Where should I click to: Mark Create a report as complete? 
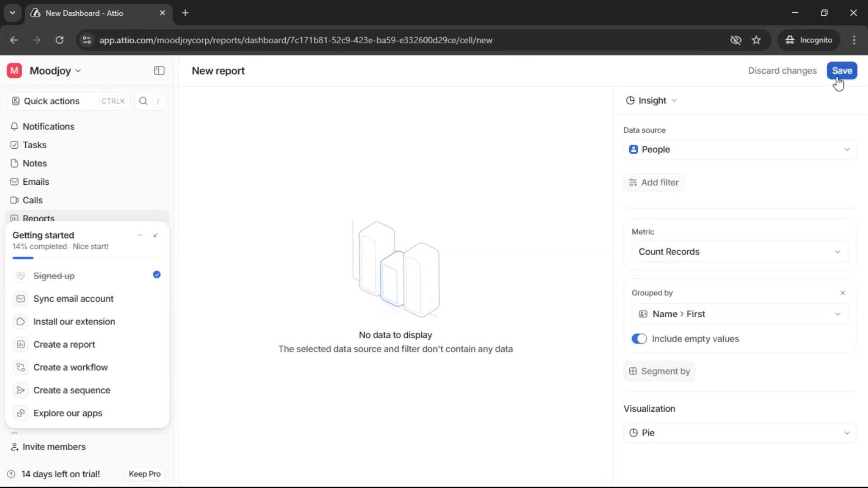(64, 344)
